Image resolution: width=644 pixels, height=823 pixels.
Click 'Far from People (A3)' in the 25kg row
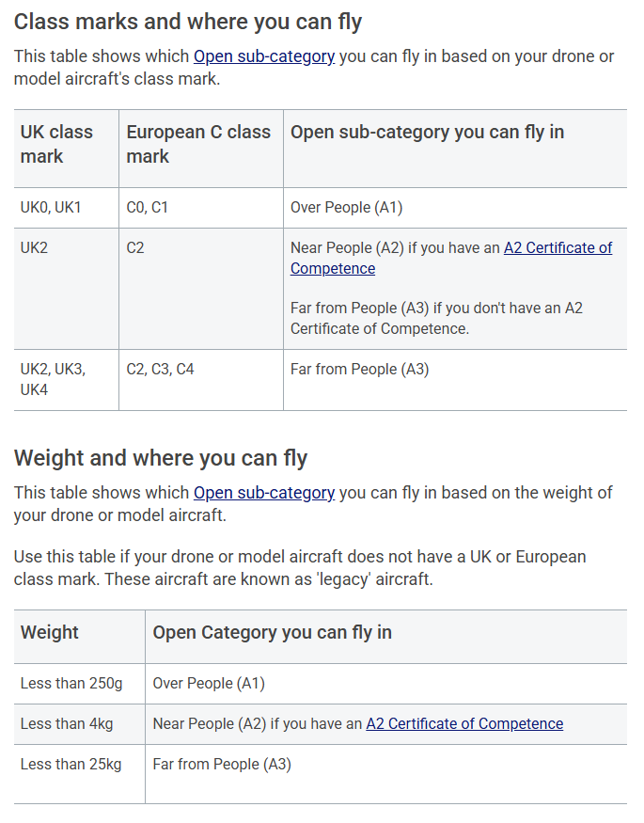pos(222,765)
